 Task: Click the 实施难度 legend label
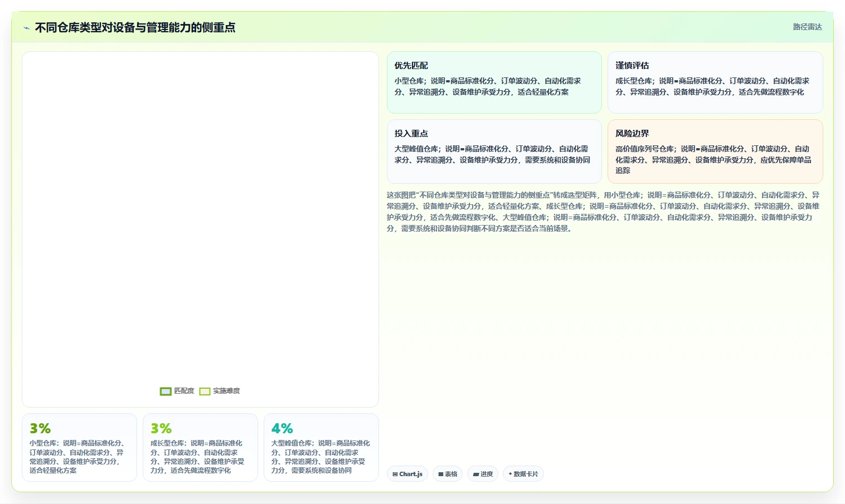pyautogui.click(x=226, y=391)
